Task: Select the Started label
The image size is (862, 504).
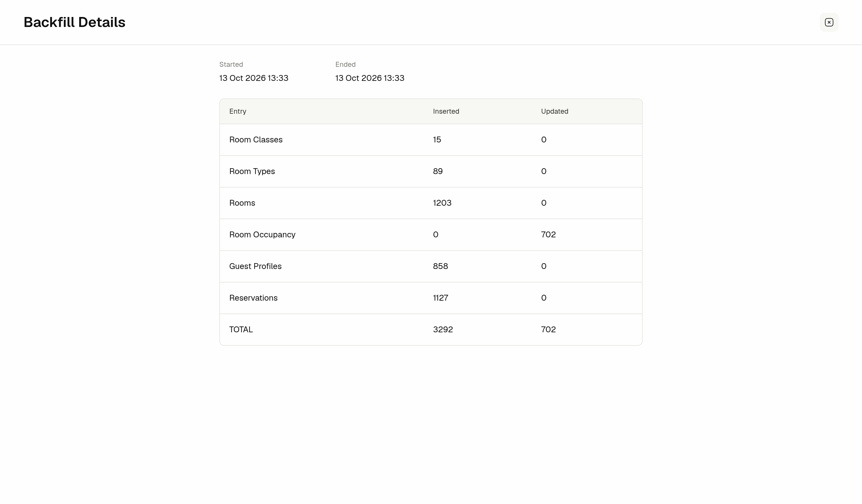Action: pos(231,64)
